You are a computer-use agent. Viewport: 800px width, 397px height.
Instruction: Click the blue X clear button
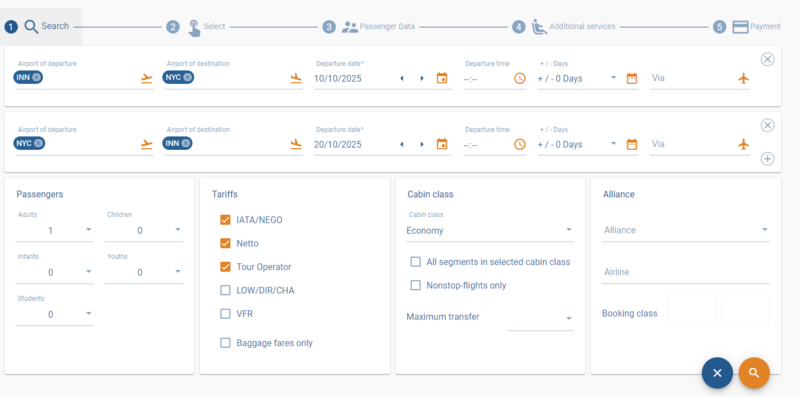click(717, 373)
